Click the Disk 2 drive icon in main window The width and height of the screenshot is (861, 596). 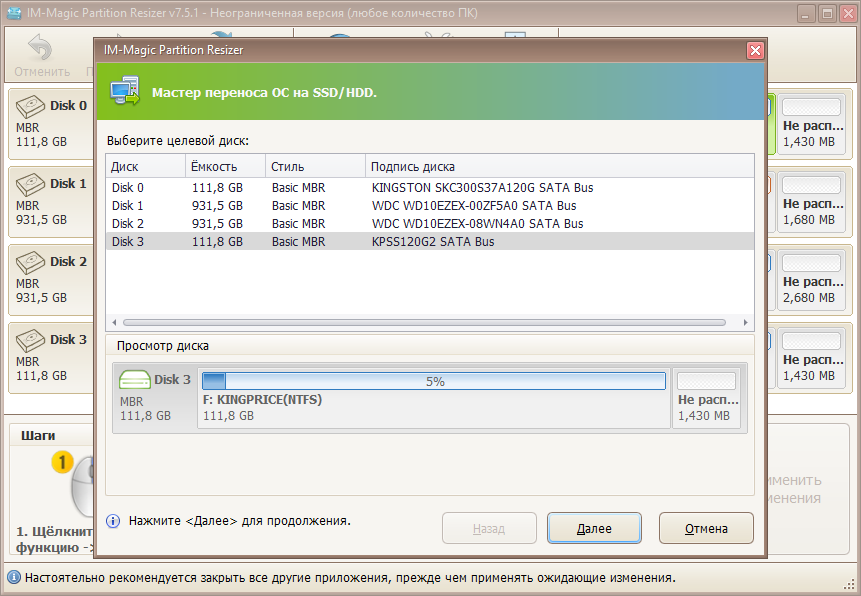(30, 263)
